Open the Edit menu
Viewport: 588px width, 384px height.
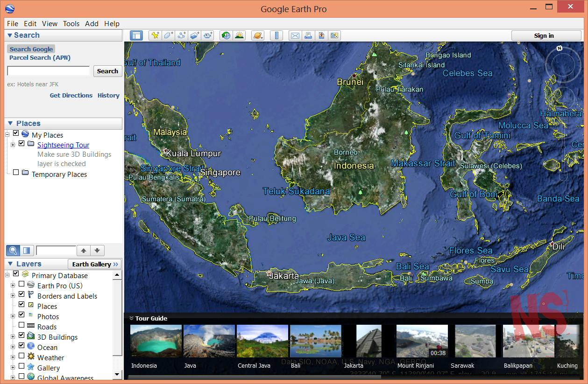[30, 23]
